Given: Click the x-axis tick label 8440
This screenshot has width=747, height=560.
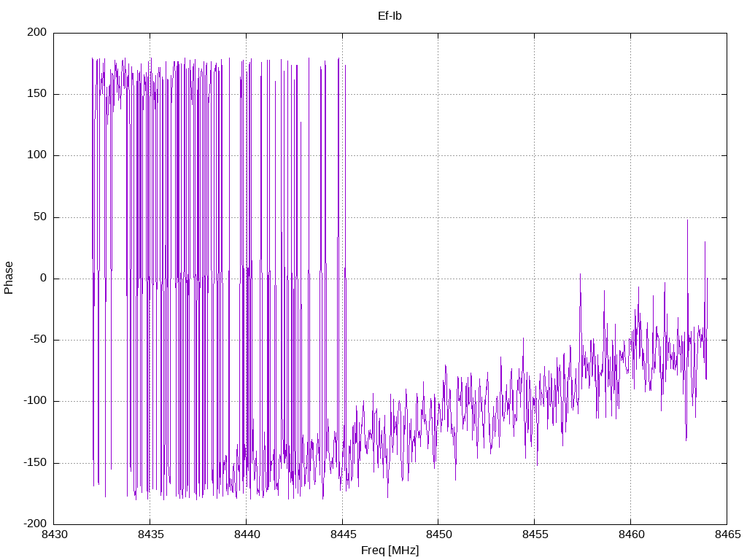Looking at the screenshot, I should [x=247, y=534].
